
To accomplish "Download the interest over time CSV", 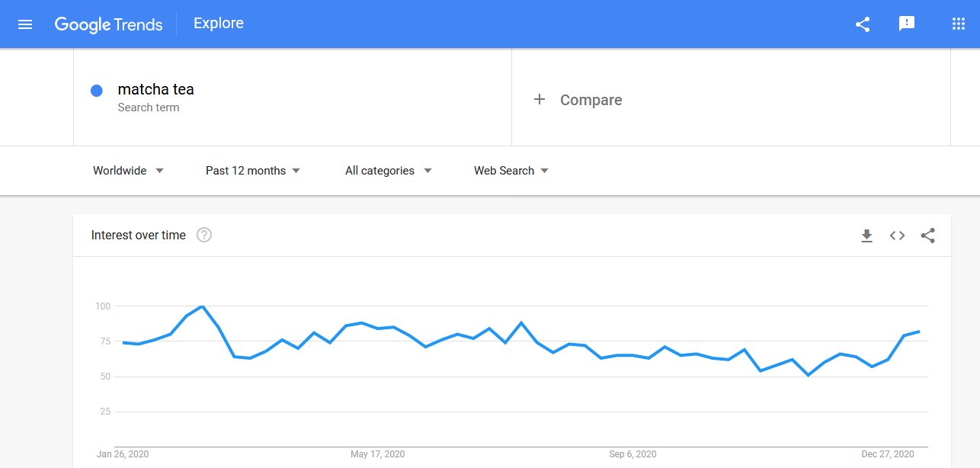I will coord(866,236).
